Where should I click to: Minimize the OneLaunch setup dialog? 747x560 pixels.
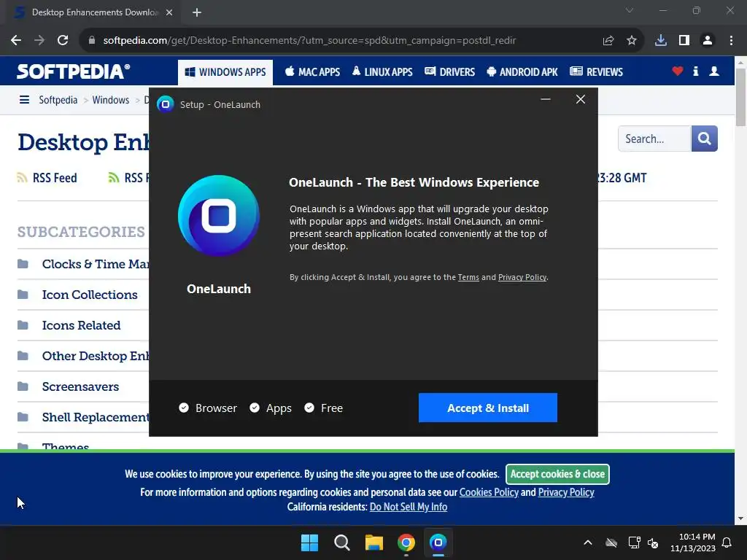pos(546,99)
